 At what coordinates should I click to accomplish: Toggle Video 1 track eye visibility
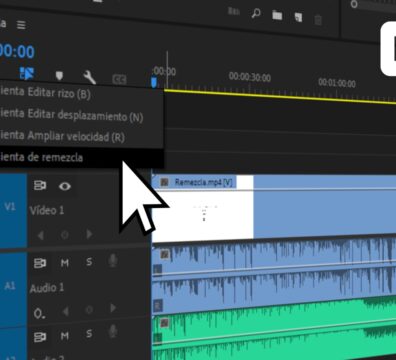coord(65,186)
